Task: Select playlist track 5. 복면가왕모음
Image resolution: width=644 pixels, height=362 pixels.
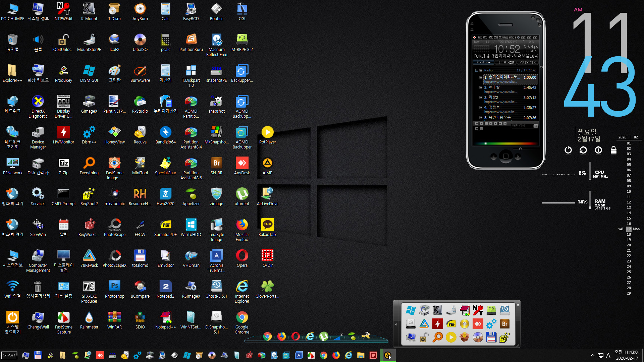Action: pyautogui.click(x=510, y=118)
